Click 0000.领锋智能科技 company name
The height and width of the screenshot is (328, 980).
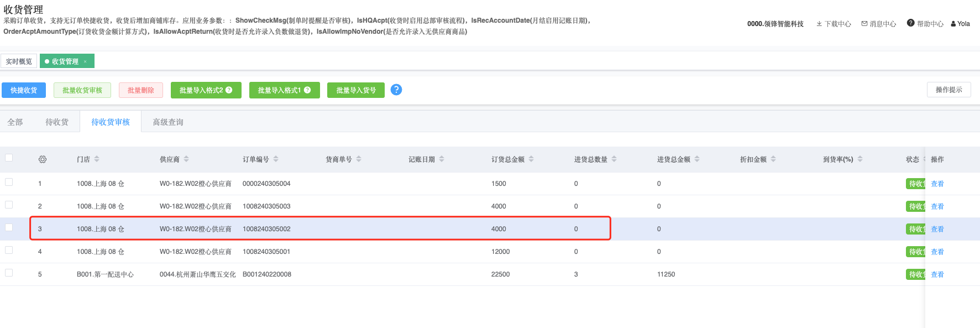tap(775, 24)
